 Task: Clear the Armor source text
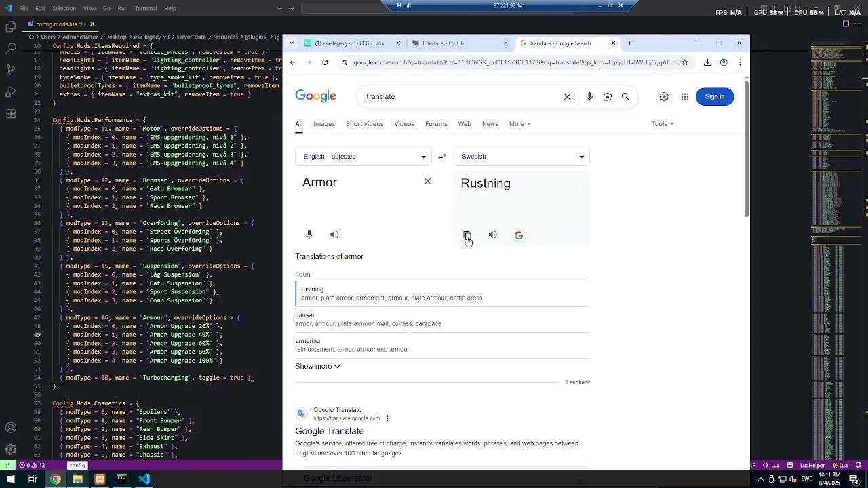427,182
